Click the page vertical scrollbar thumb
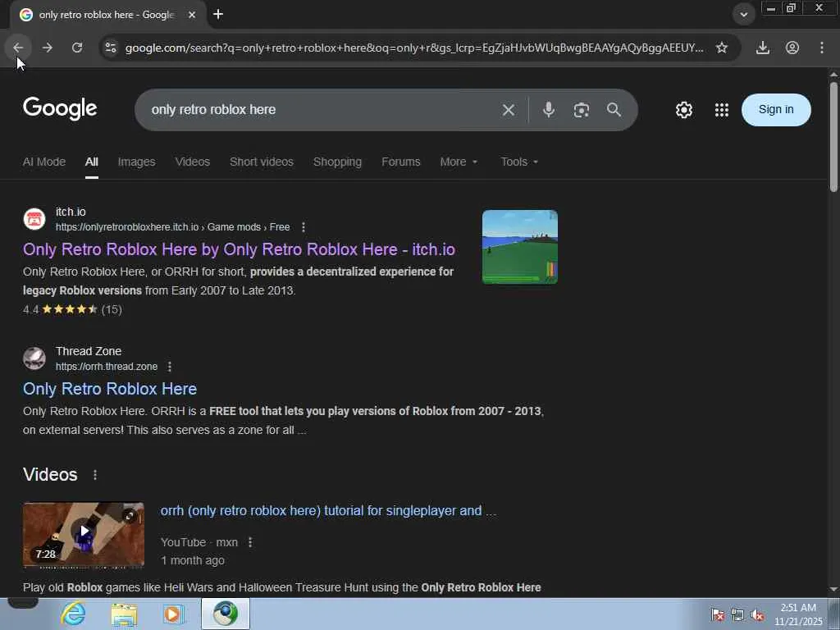Screen dimensions: 840x630 click(x=833, y=137)
